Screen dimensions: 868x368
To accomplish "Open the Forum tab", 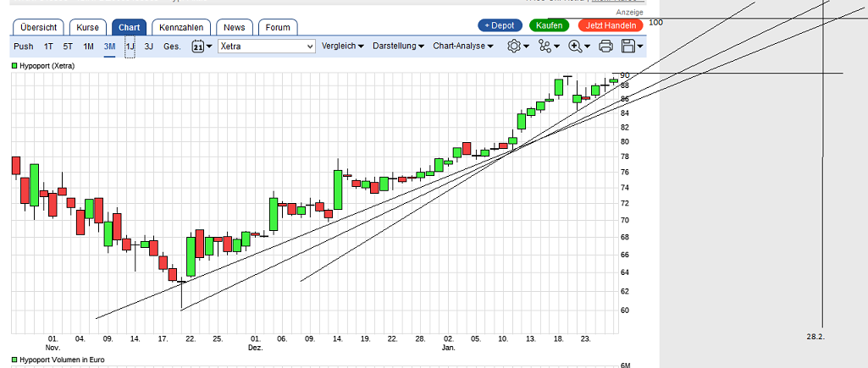I will 278,27.
